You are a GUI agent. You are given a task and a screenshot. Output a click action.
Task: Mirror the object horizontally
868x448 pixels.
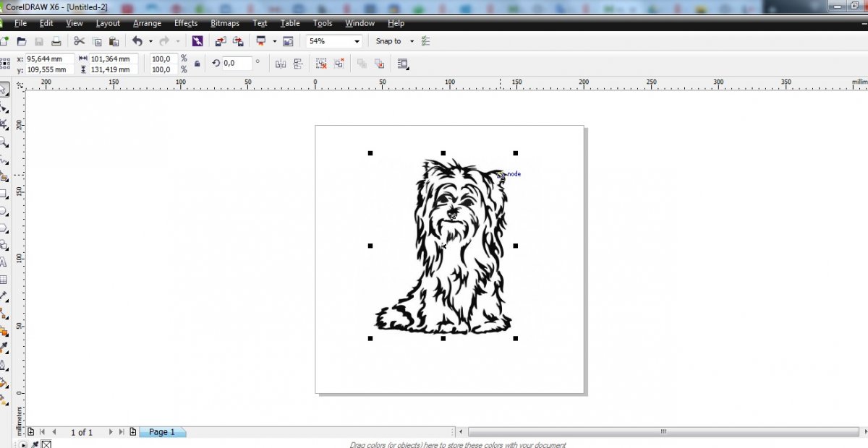(x=281, y=64)
